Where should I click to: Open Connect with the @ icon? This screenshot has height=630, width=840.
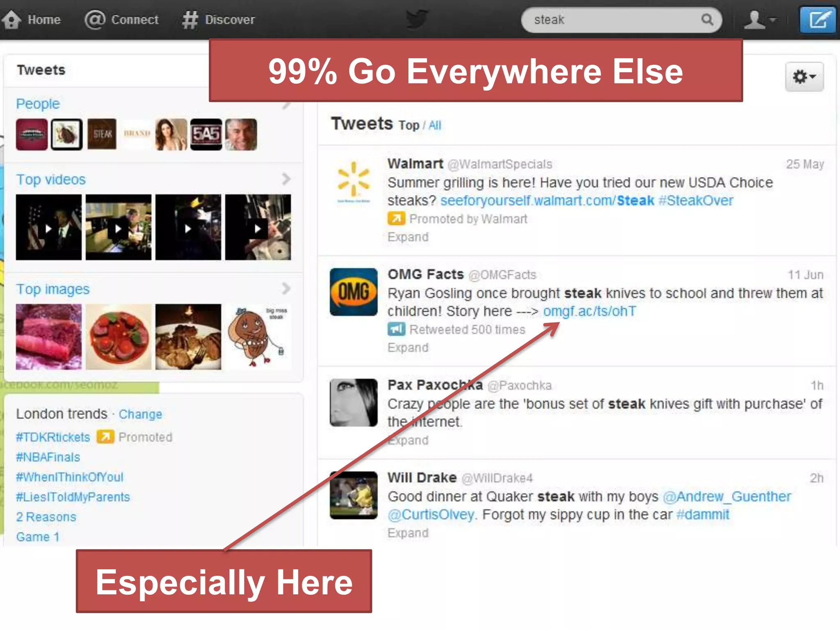click(x=95, y=20)
